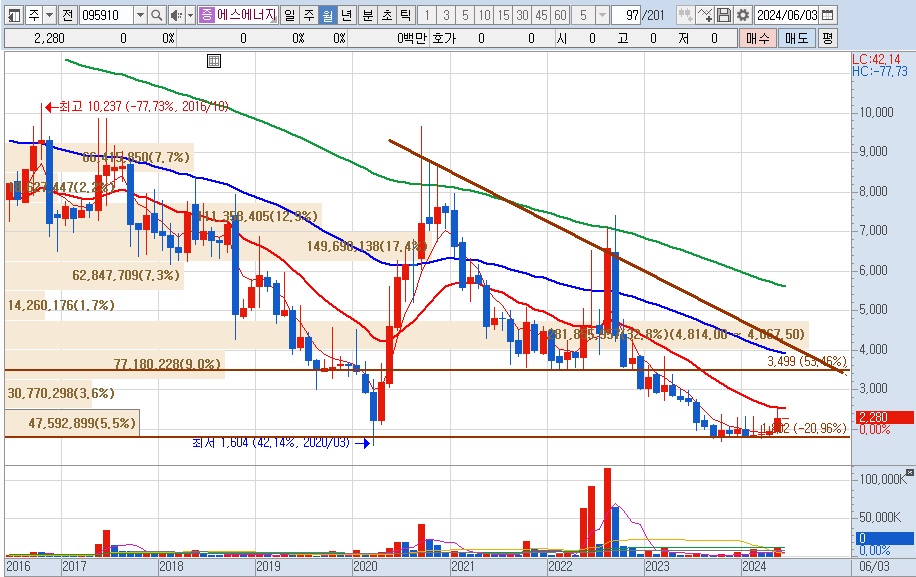
Task: Click the 평 button
Action: [827, 39]
